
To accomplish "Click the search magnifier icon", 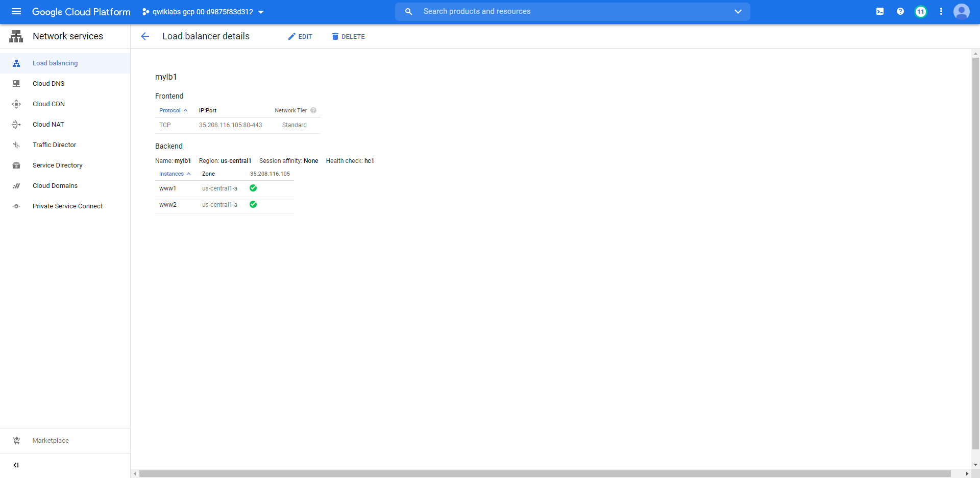I will coord(408,11).
